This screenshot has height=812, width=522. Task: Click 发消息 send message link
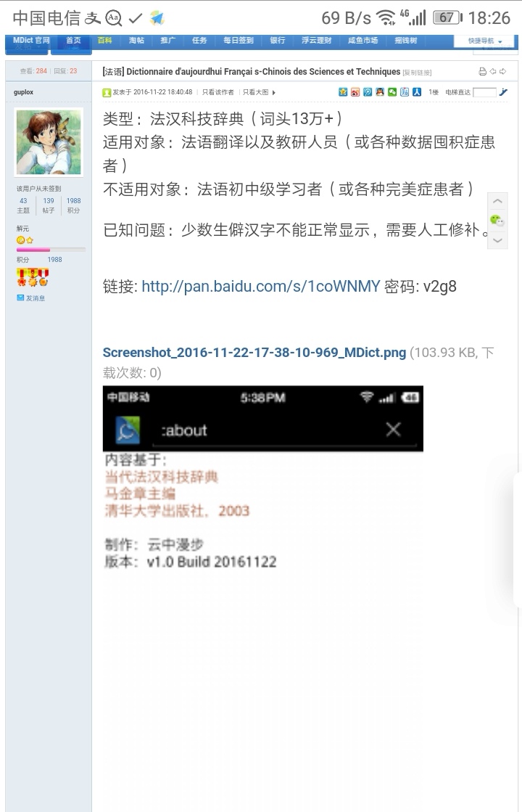tap(30, 298)
